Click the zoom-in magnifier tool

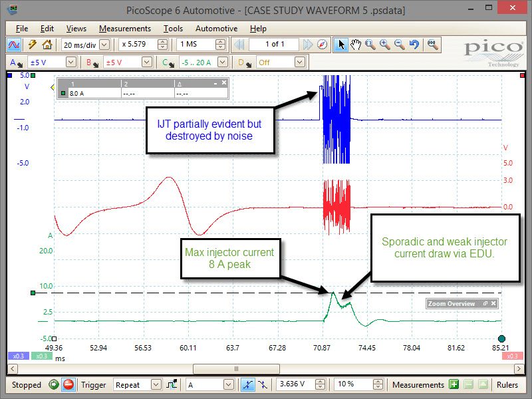(385, 45)
